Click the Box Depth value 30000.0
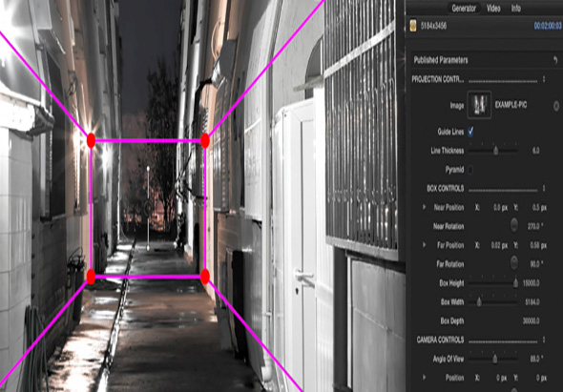The height and width of the screenshot is (392, 563). (532, 320)
